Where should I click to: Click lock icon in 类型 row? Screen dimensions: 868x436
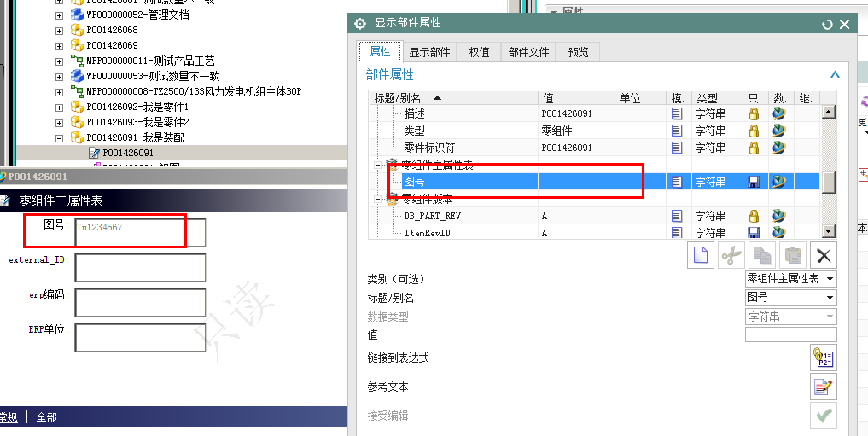point(754,131)
